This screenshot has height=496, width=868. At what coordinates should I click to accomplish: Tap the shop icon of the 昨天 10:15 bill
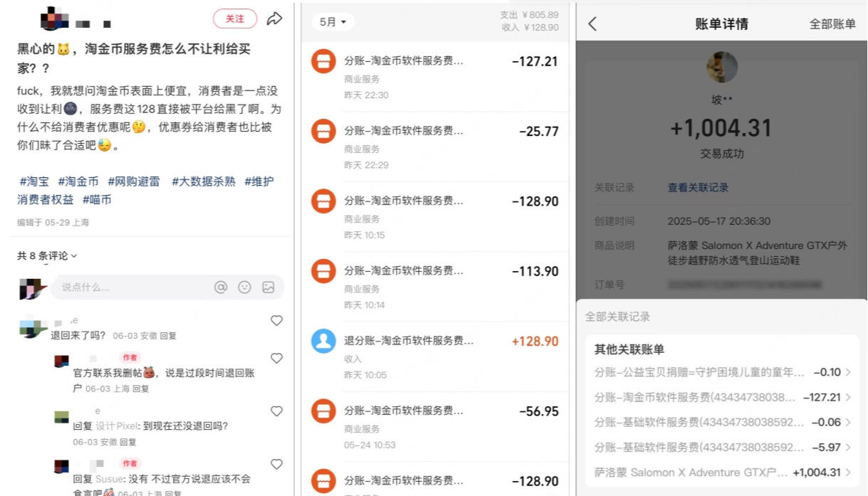click(323, 201)
